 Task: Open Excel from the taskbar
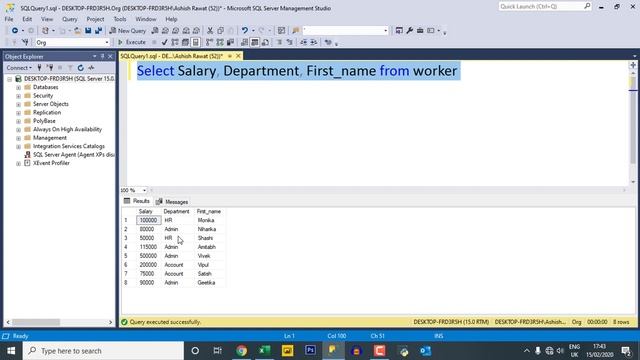[x=264, y=351]
